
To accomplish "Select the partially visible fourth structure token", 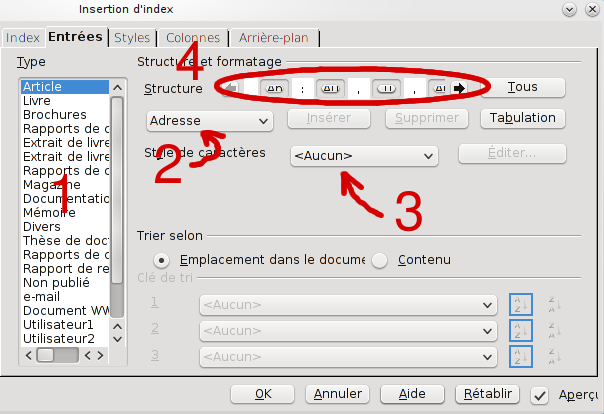I will 438,88.
